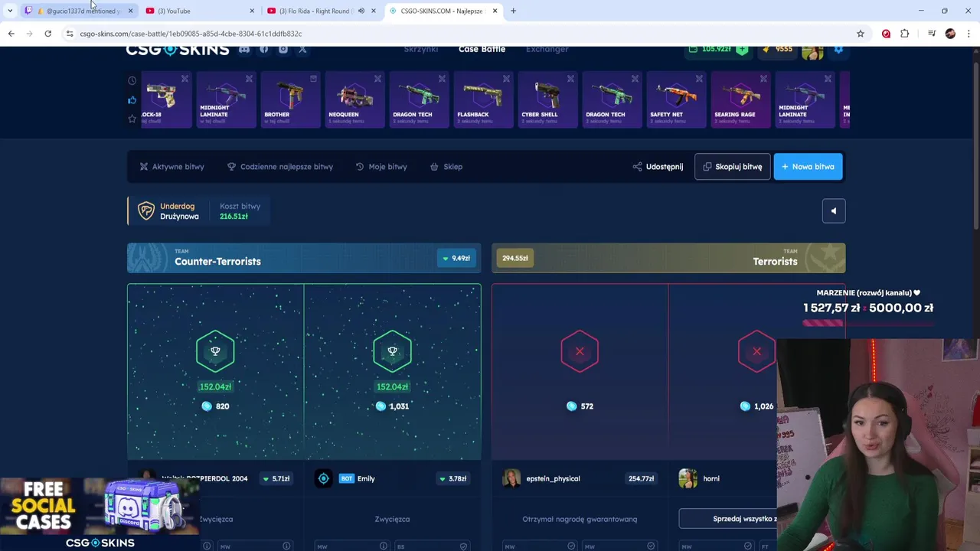Click the 254.77zł badge of epstein_physical

click(641, 479)
